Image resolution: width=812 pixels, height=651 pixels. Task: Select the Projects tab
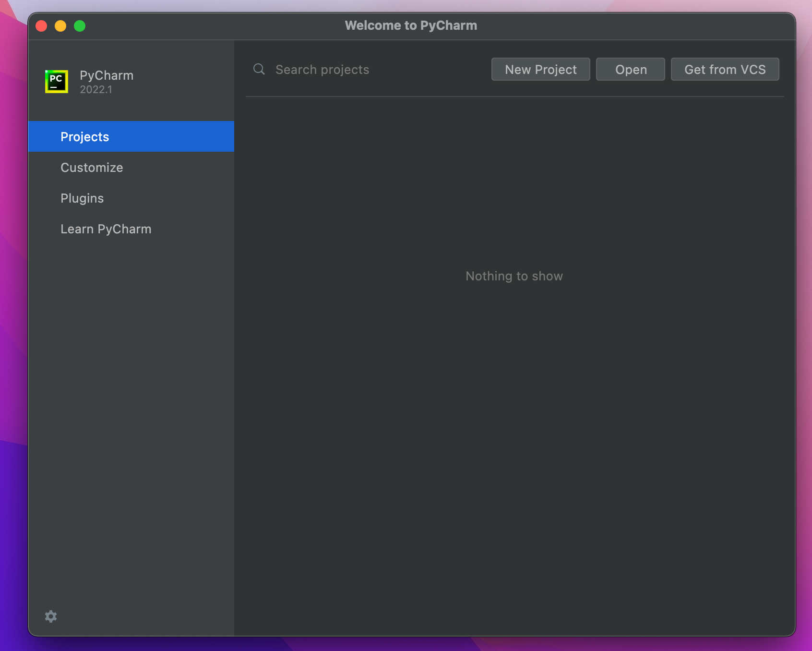(131, 136)
